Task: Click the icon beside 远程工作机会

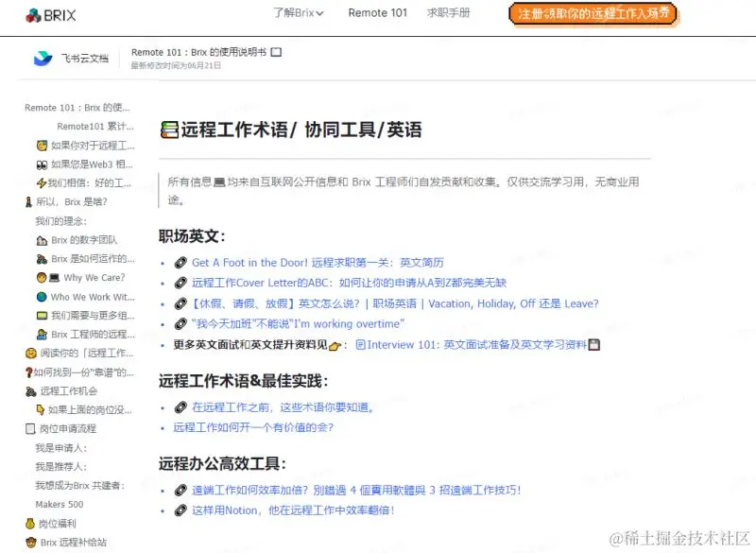Action: (31, 391)
